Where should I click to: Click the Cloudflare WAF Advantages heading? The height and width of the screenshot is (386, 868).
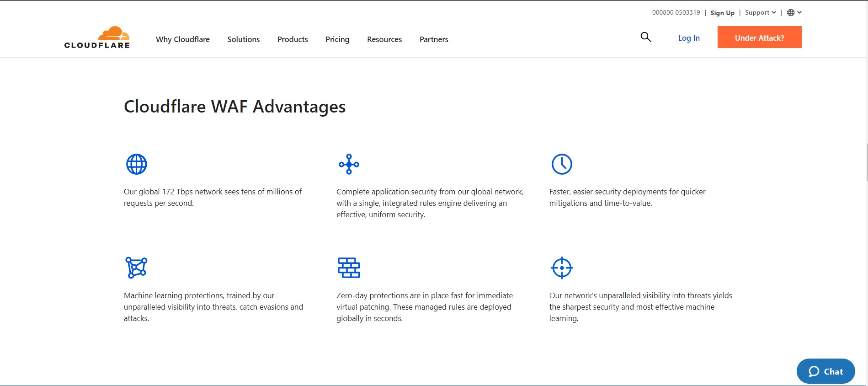coord(234,107)
